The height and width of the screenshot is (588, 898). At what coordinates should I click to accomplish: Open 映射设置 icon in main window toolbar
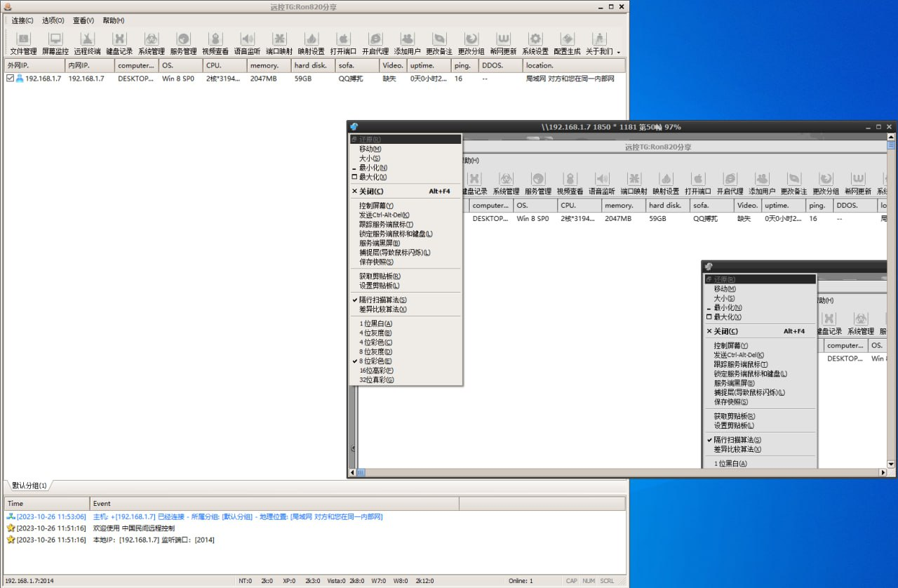(x=311, y=43)
